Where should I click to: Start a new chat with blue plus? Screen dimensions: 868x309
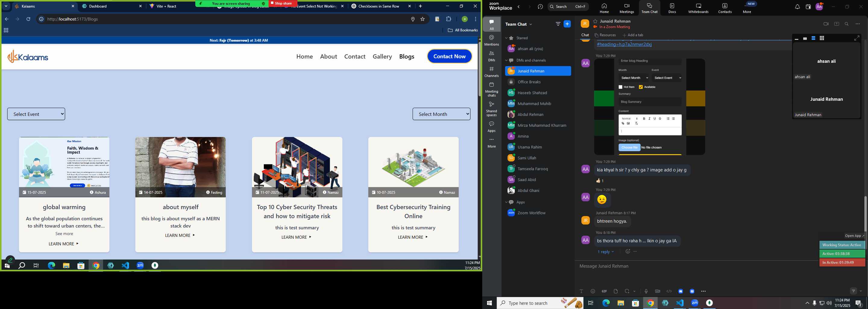click(x=568, y=24)
